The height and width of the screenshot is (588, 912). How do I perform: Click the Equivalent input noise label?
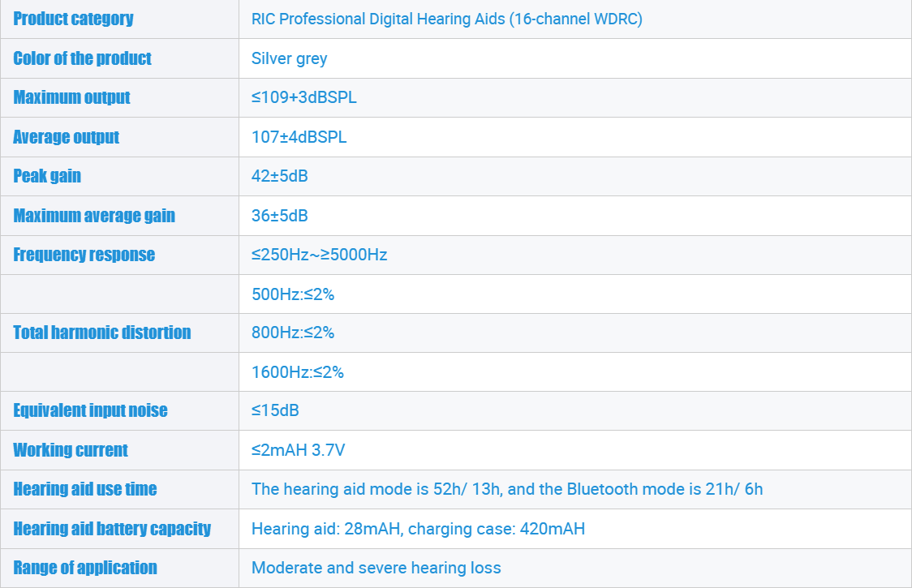coord(90,410)
